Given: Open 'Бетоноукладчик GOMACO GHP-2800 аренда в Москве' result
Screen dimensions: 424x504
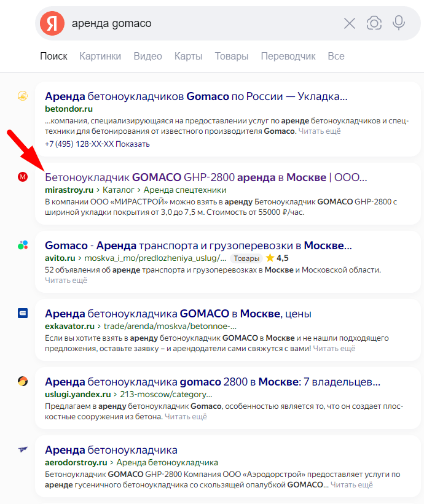Looking at the screenshot, I should point(206,177).
